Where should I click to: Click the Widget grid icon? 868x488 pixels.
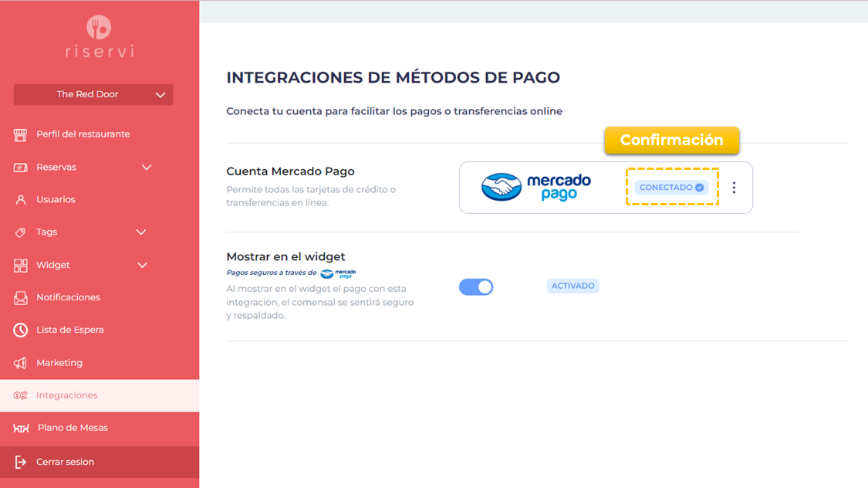pos(21,266)
